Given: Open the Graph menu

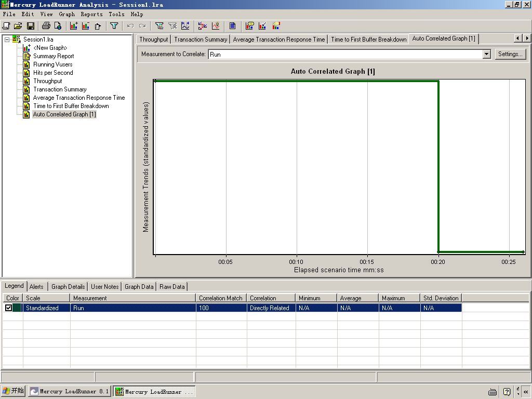Looking at the screenshot, I should coord(66,14).
